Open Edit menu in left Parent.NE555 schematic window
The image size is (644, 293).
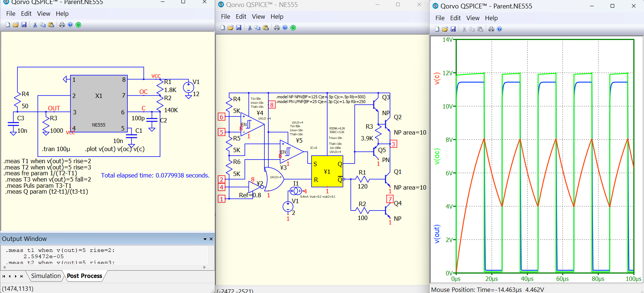coord(26,14)
